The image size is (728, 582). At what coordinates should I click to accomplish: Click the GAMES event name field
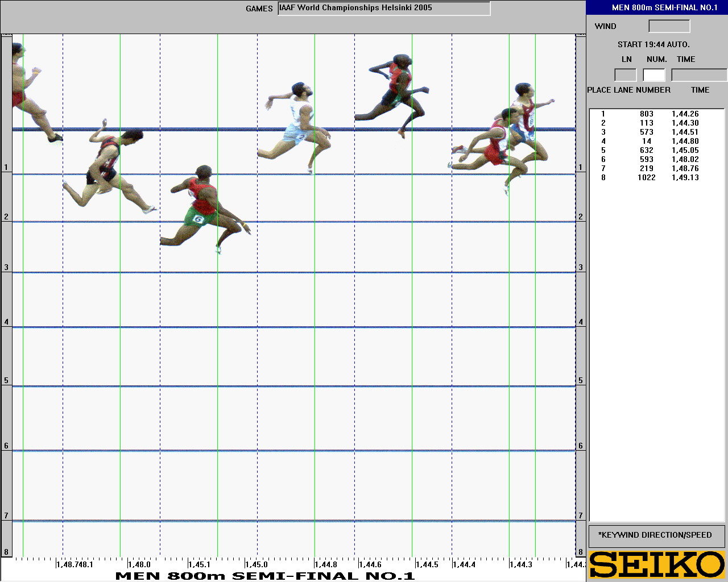click(384, 9)
